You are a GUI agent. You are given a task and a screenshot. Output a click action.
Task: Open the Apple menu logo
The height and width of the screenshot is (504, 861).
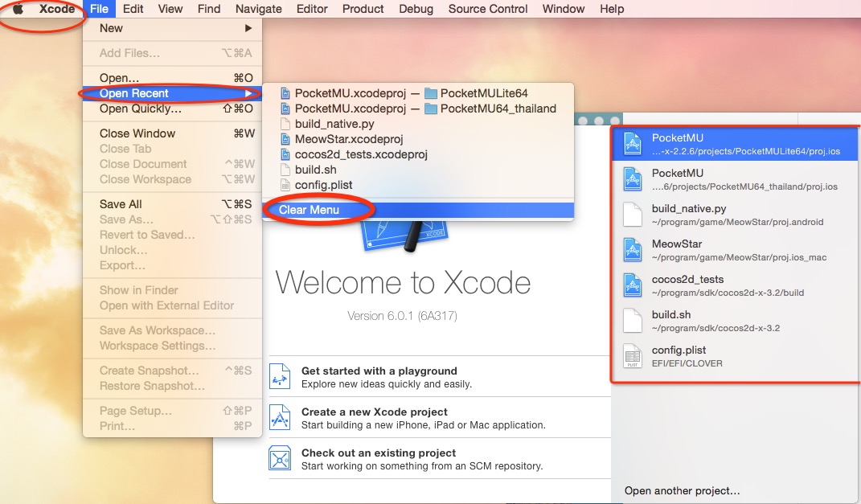click(18, 9)
